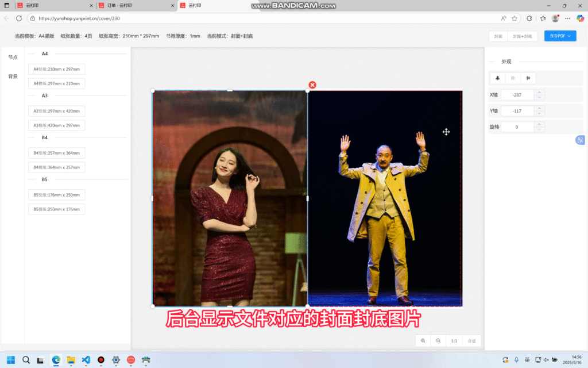Open Visual Studio Code from taskbar
This screenshot has width=588, height=368.
(86, 360)
